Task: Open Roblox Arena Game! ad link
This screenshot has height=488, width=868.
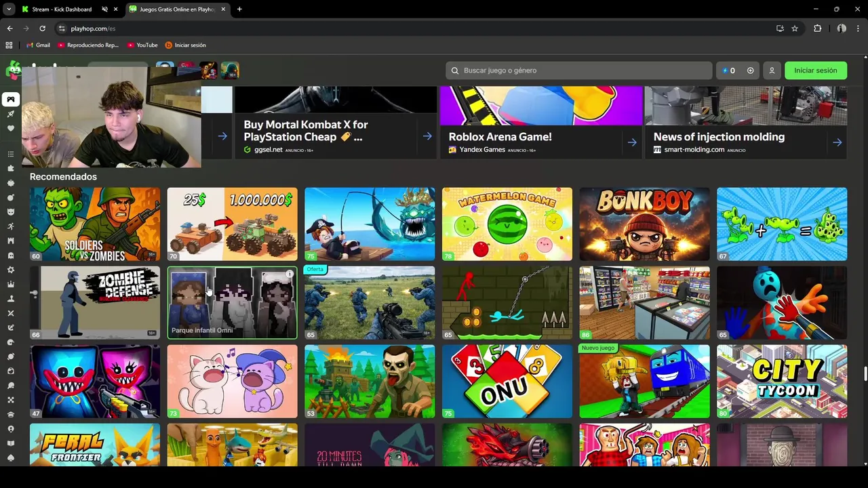Action: 500,137
